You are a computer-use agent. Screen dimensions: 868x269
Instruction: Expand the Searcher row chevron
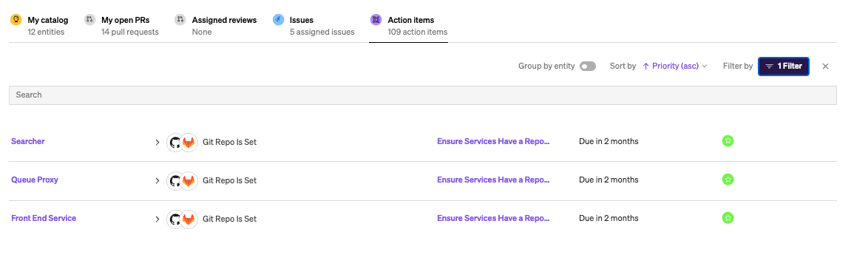[157, 142]
